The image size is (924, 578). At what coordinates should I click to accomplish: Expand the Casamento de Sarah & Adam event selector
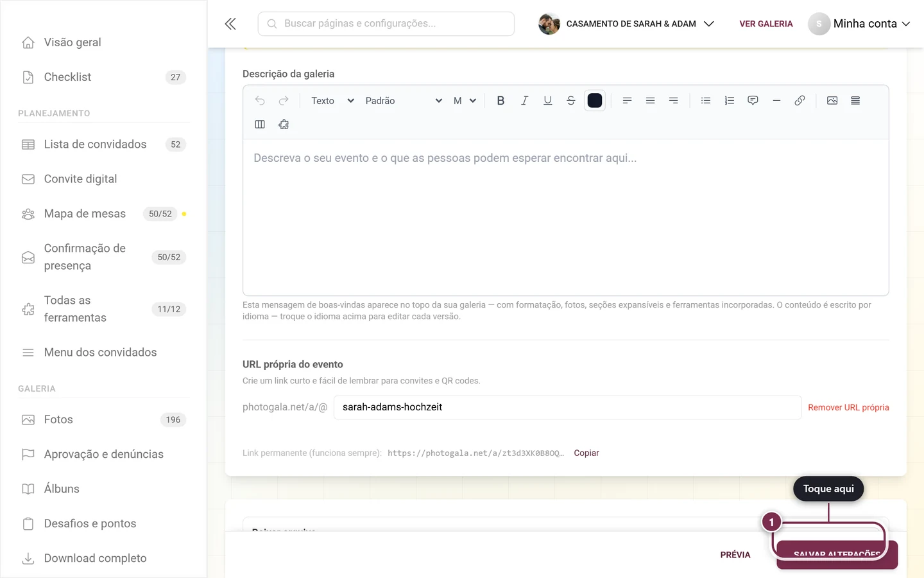626,24
